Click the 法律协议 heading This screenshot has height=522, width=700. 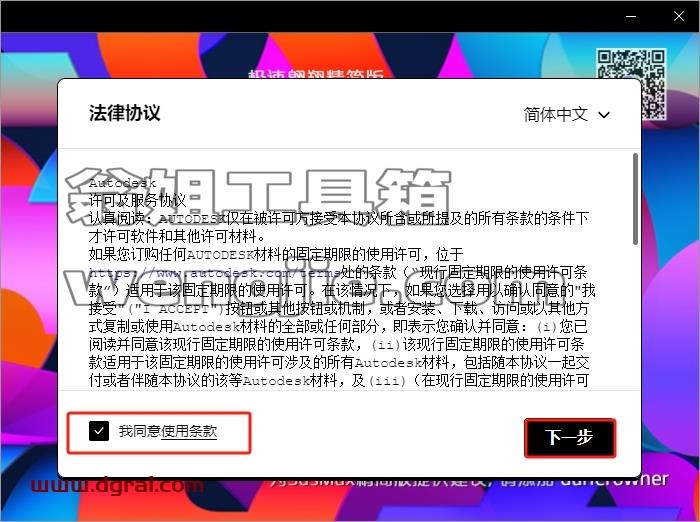click(x=125, y=113)
